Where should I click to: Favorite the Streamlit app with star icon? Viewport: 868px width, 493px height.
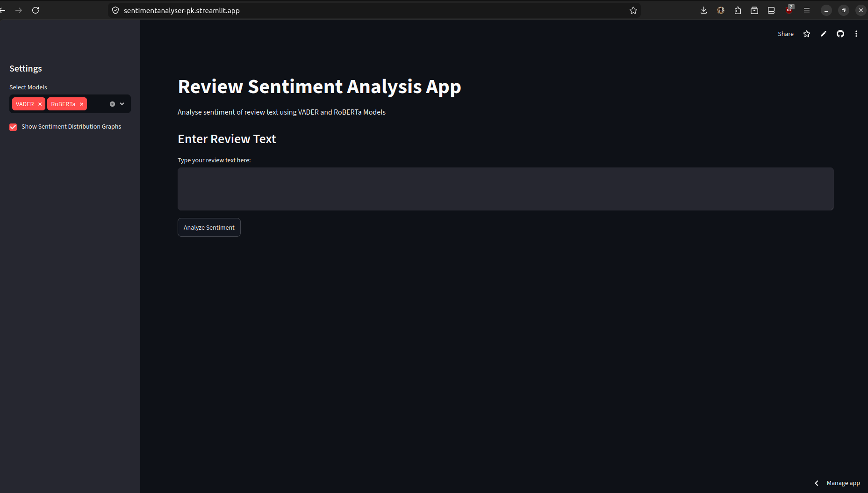coord(806,34)
